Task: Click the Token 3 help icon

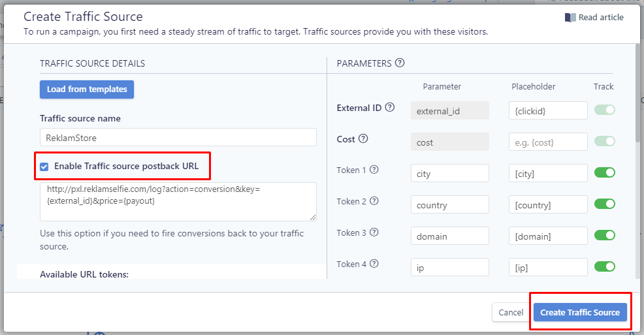Action: coord(374,232)
